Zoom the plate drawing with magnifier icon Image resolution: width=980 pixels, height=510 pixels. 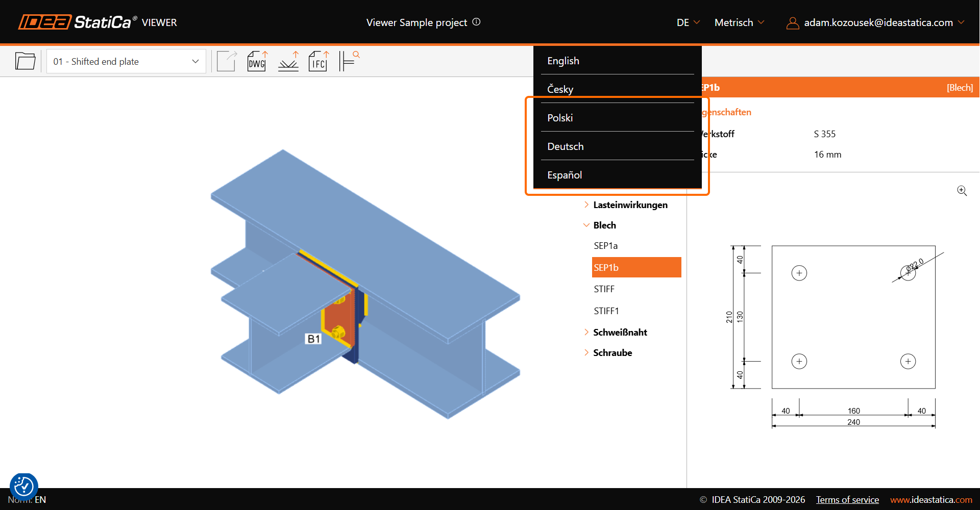[x=962, y=191]
